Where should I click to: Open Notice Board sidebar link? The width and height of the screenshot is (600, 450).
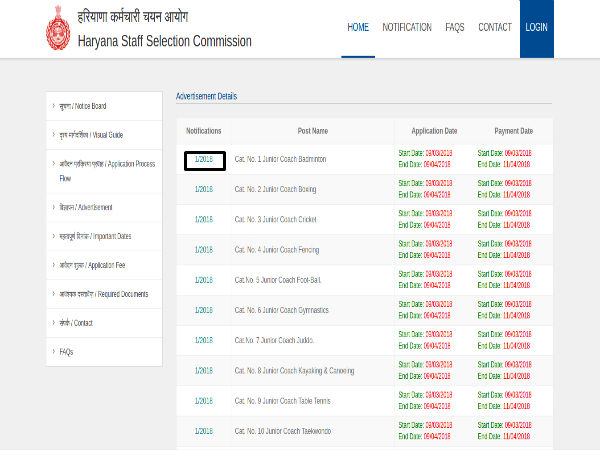[83, 106]
